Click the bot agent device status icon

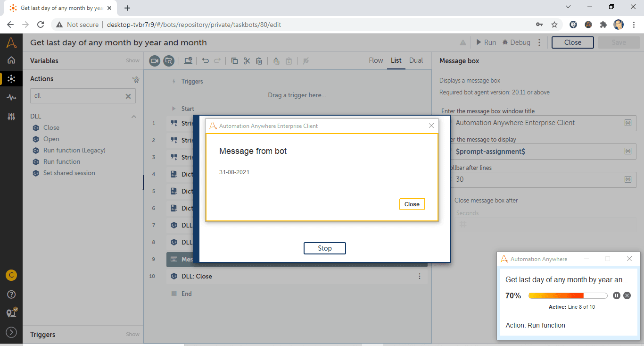12,313
